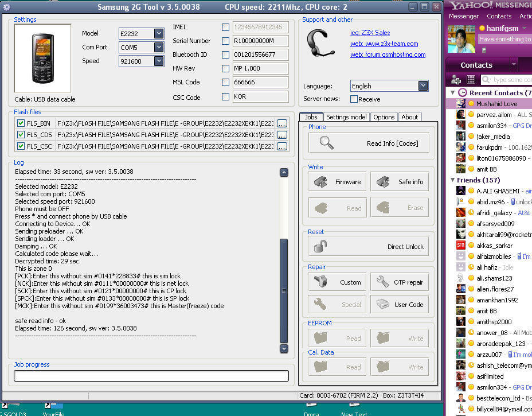Click the afridi_galaxy contact avatar
The image size is (532, 416).
point(461,212)
